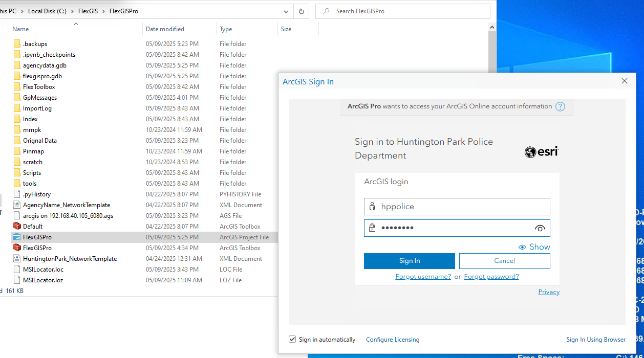This screenshot has height=358, width=644.
Task: Click the '05/09/2025 3:43 PM' date cell
Action: click(x=173, y=270)
